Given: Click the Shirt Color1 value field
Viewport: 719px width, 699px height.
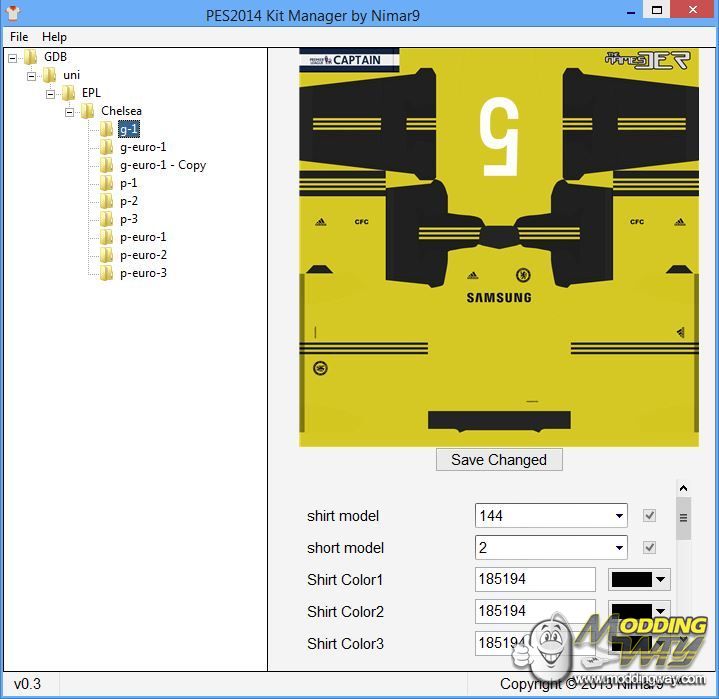Looking at the screenshot, I should [x=534, y=580].
